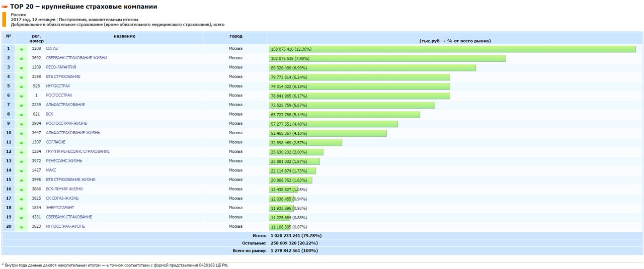Click green arrow in СБЕРБАНК СТРАХОВАНИЕ row 19
This screenshot has height=269, width=644.
click(22, 218)
